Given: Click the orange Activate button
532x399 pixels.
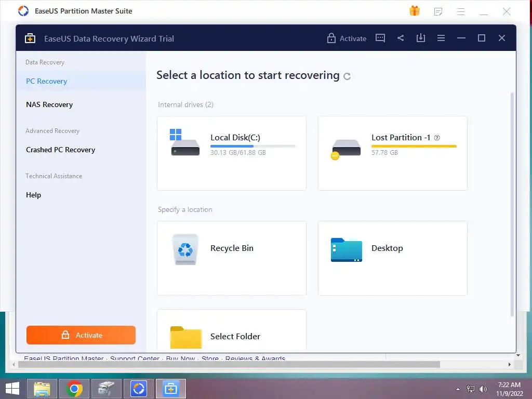Looking at the screenshot, I should point(81,335).
